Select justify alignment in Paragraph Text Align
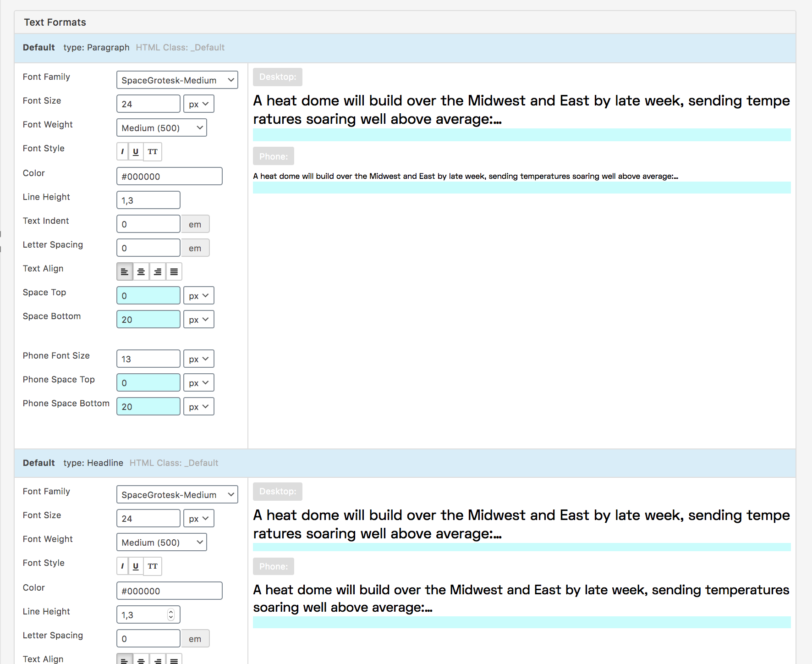 click(174, 271)
